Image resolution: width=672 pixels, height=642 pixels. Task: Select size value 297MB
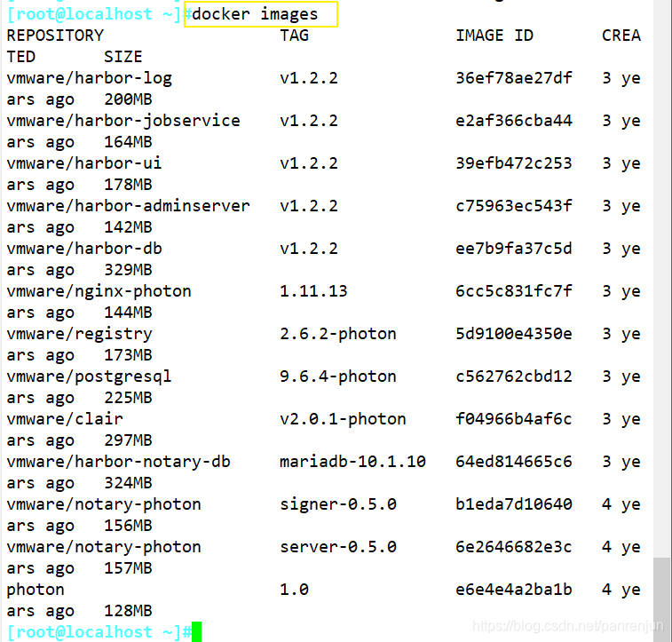128,440
